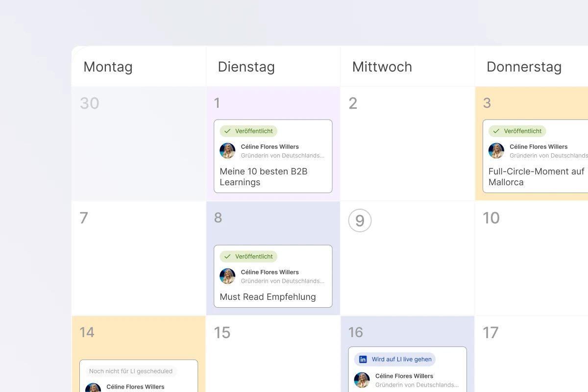This screenshot has width=588, height=392.
Task: Click author avatar on day 8 card
Action: tap(227, 276)
